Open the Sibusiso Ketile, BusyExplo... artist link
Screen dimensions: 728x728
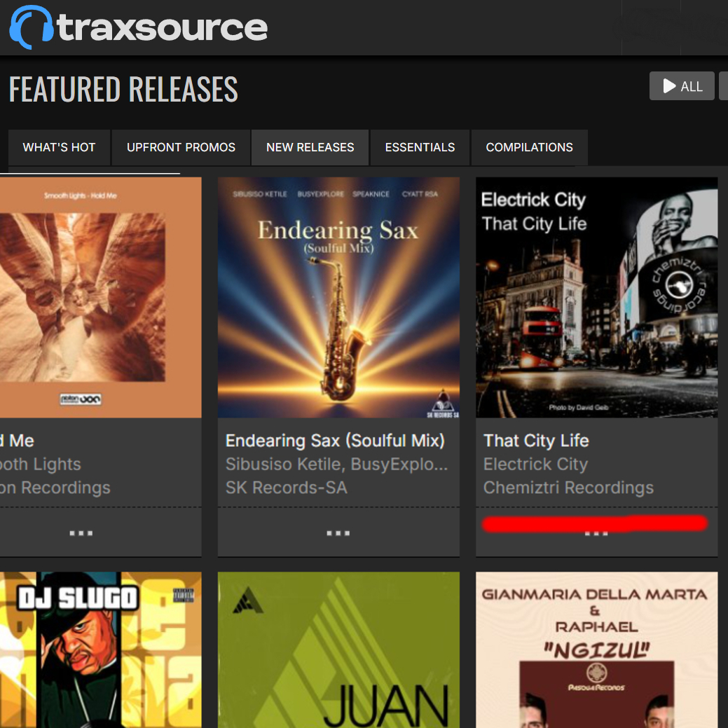336,464
